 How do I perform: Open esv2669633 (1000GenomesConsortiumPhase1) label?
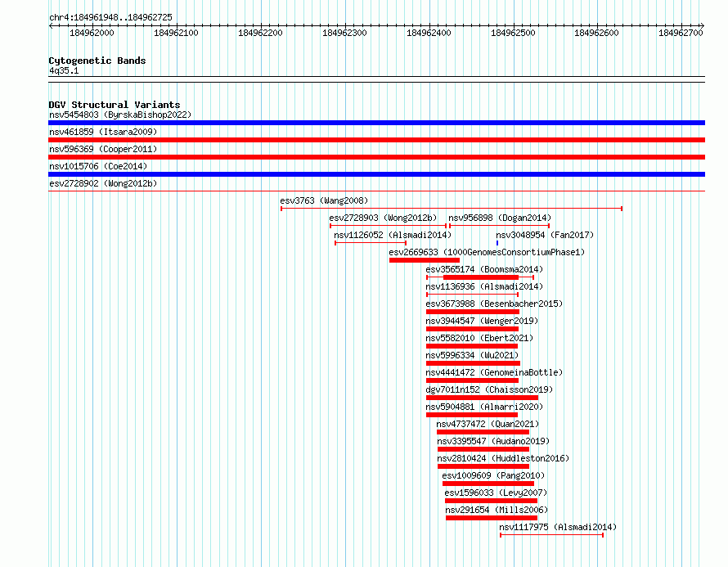(487, 252)
